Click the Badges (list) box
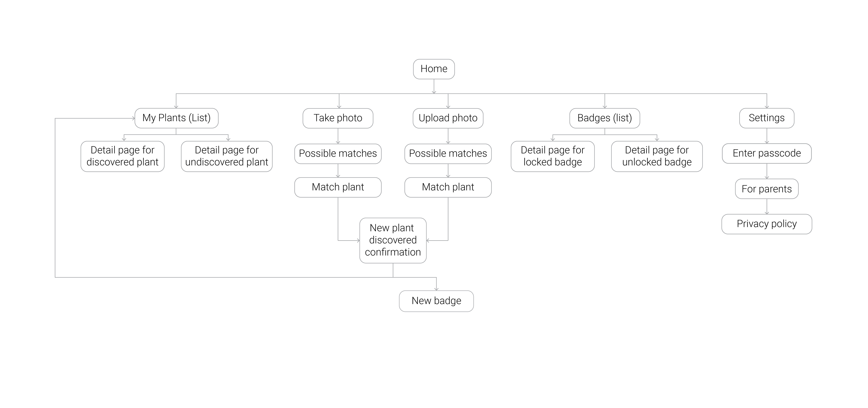868x408 pixels. pyautogui.click(x=604, y=118)
